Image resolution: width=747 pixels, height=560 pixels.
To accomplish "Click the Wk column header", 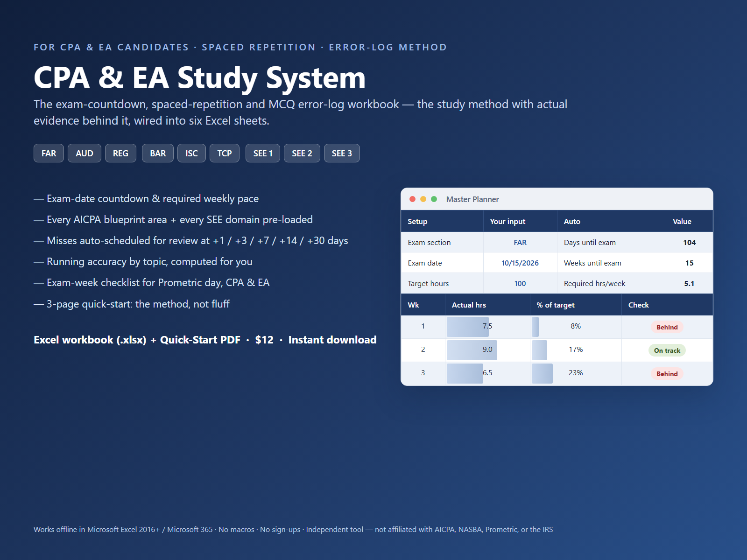I will click(423, 305).
